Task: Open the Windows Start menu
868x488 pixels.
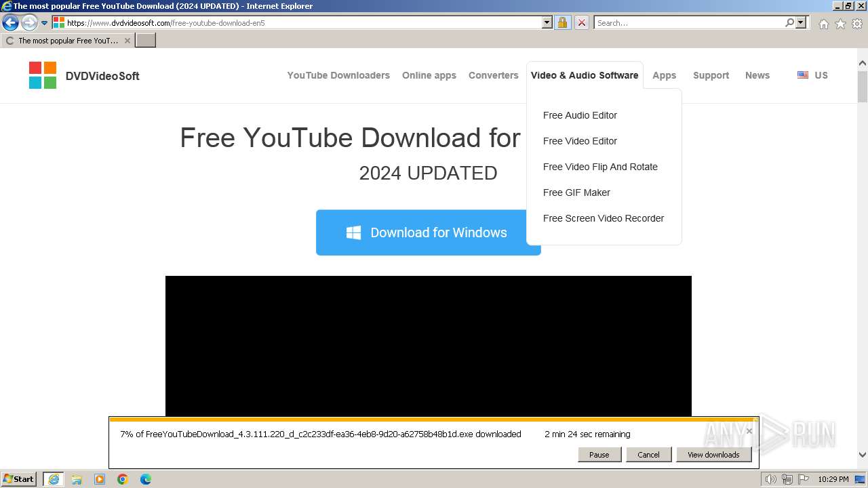Action: (19, 479)
